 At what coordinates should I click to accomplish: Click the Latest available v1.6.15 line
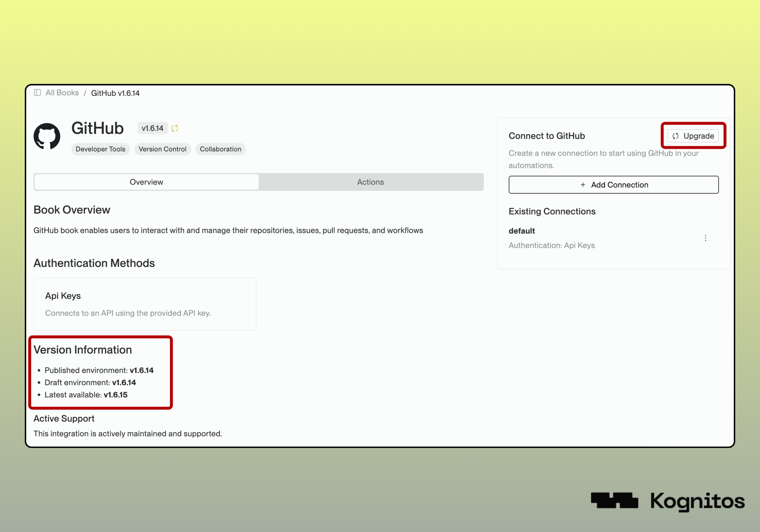point(86,395)
